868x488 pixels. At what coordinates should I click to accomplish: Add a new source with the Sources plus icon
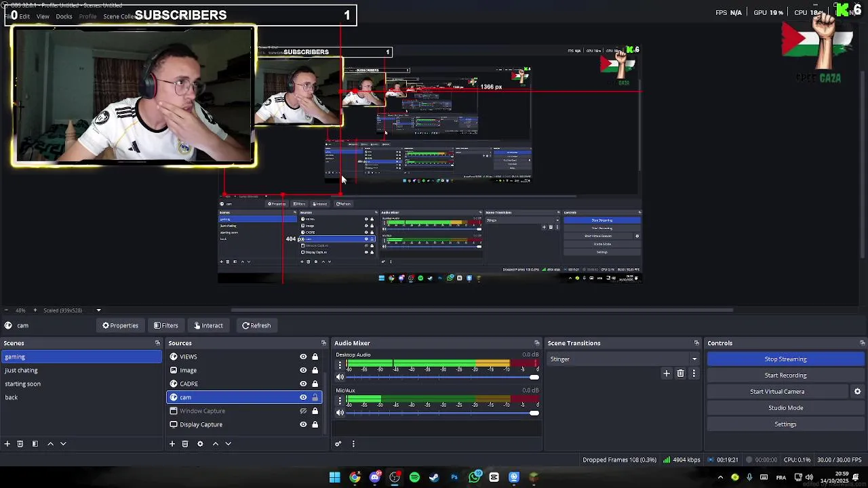pos(172,444)
